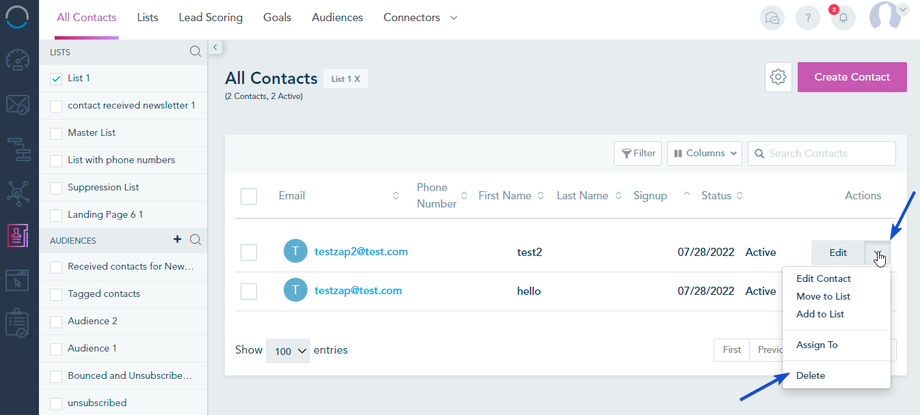Switch to the Lead Scoring tab
This screenshot has height=415, width=920.
210,18
